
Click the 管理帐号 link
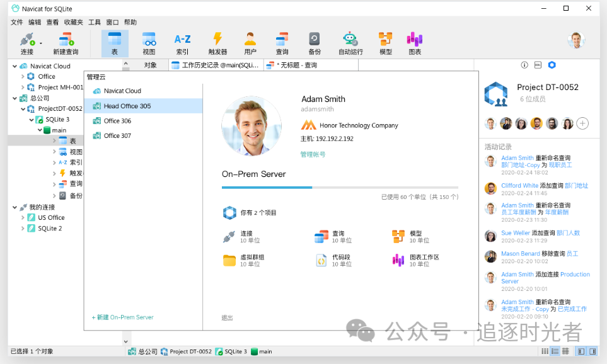(313, 154)
